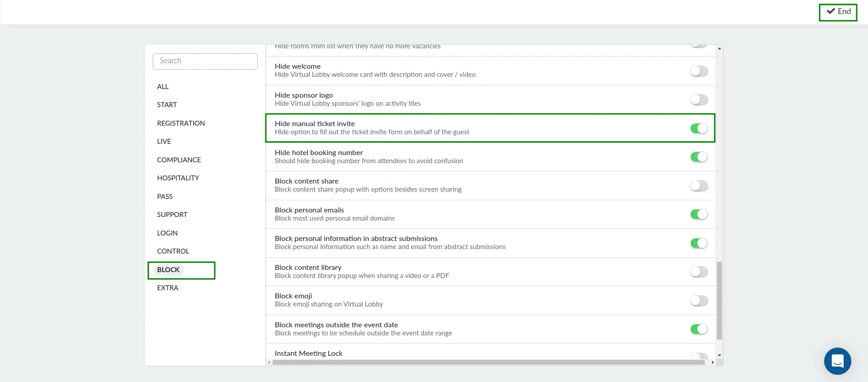This screenshot has width=868, height=382.
Task: Disable Hide manual ticket invite switch
Action: click(x=699, y=128)
